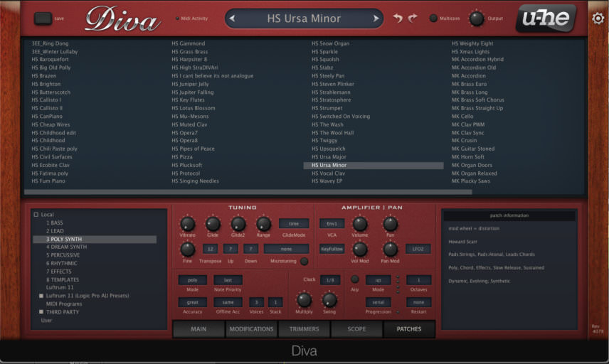Open the Clock '1/8' selector
The height and width of the screenshot is (364, 609).
coord(330,280)
